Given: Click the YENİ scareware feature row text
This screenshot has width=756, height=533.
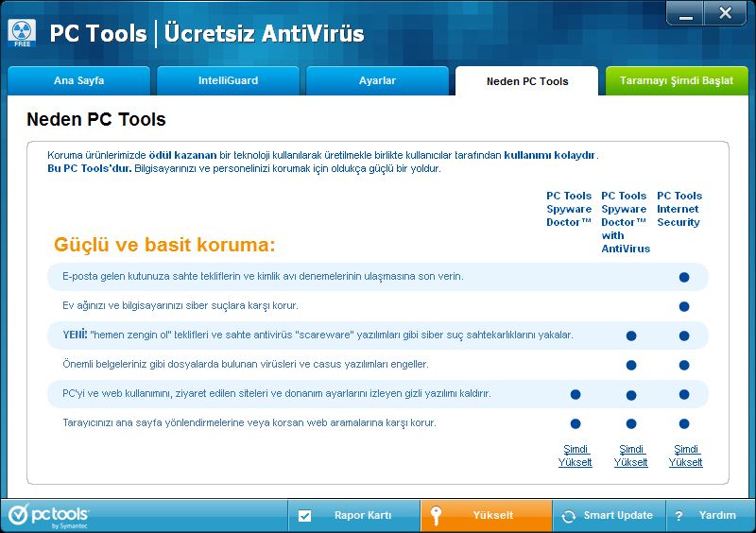Looking at the screenshot, I should 318,335.
